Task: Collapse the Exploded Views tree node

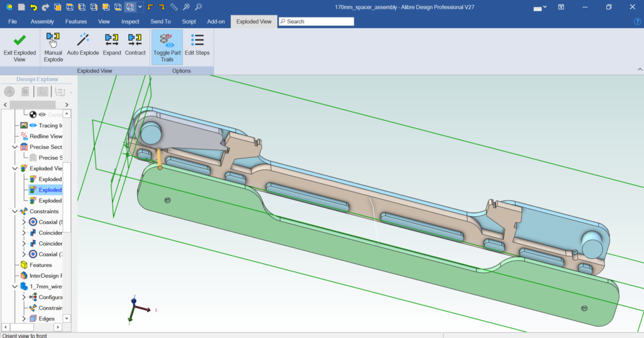Action: click(x=15, y=168)
